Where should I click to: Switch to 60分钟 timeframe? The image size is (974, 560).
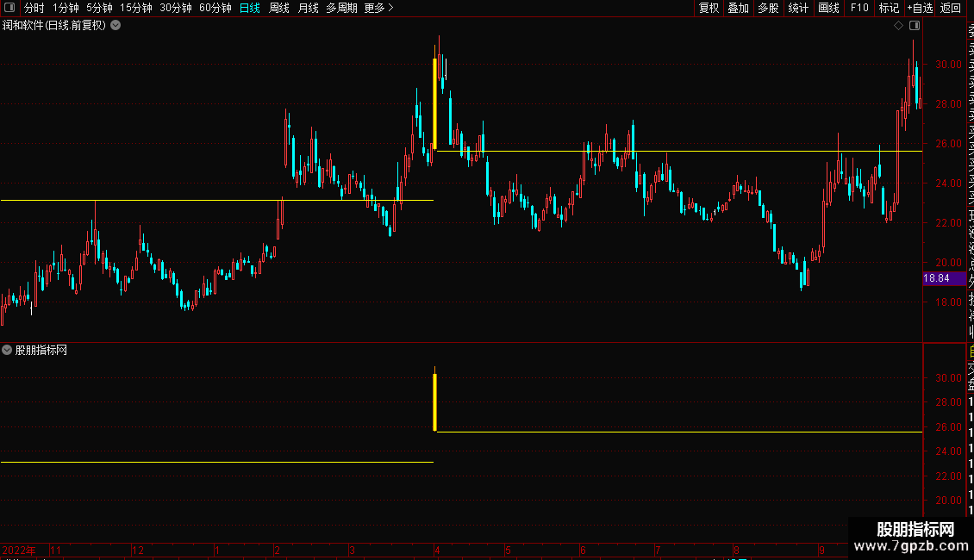tap(215, 8)
